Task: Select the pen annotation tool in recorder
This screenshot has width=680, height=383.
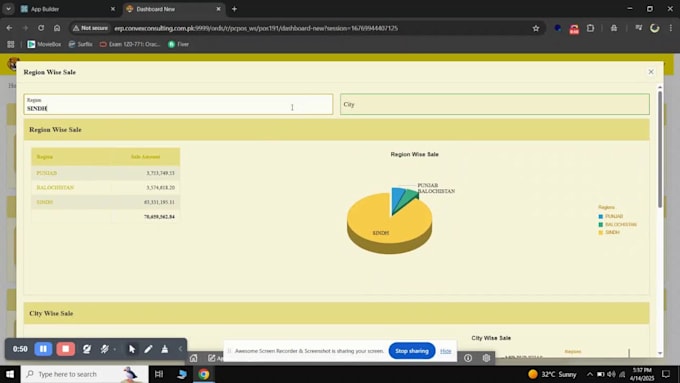Action: (148, 349)
